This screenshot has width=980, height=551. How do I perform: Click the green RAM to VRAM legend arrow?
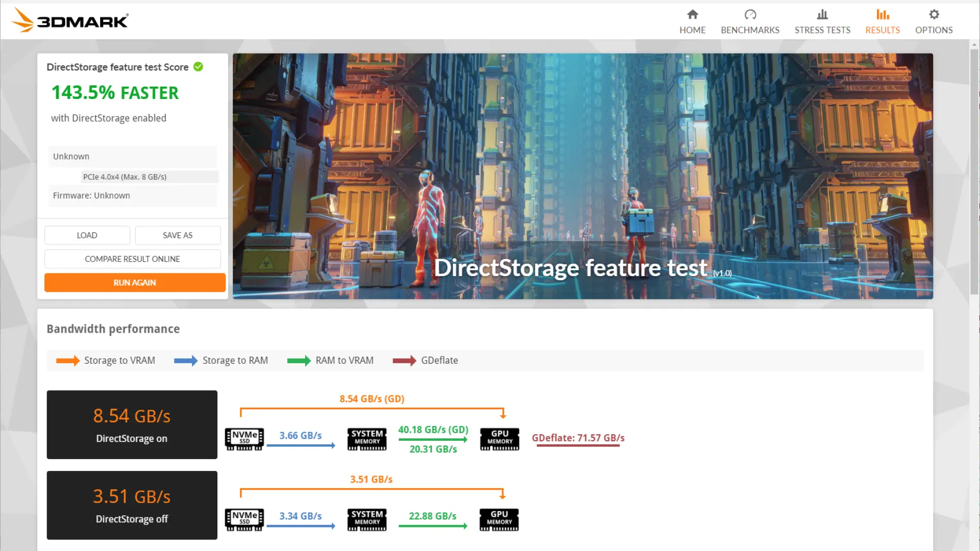pos(299,361)
